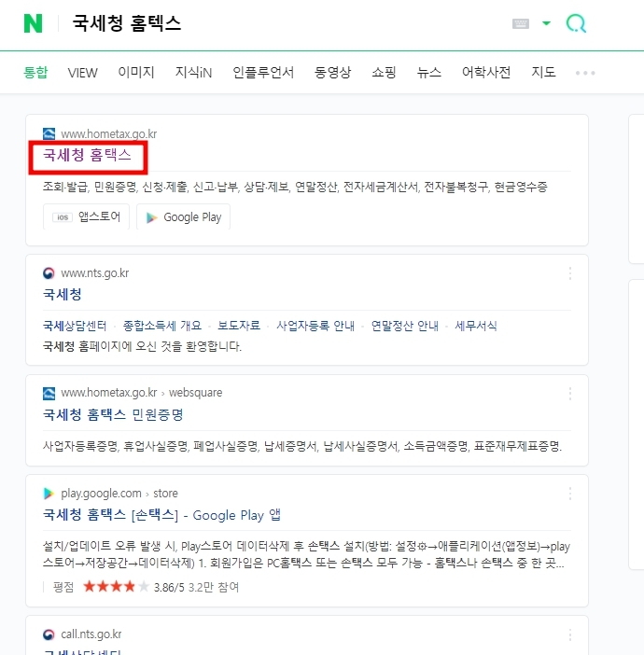Open the 뉴스 tab
Viewport: 644px width, 655px height.
428,72
